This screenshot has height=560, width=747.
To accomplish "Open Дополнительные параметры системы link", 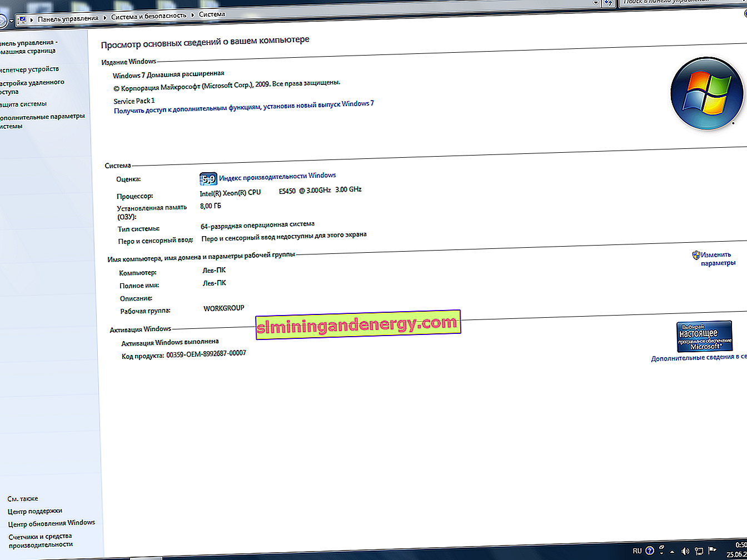I will (42, 122).
